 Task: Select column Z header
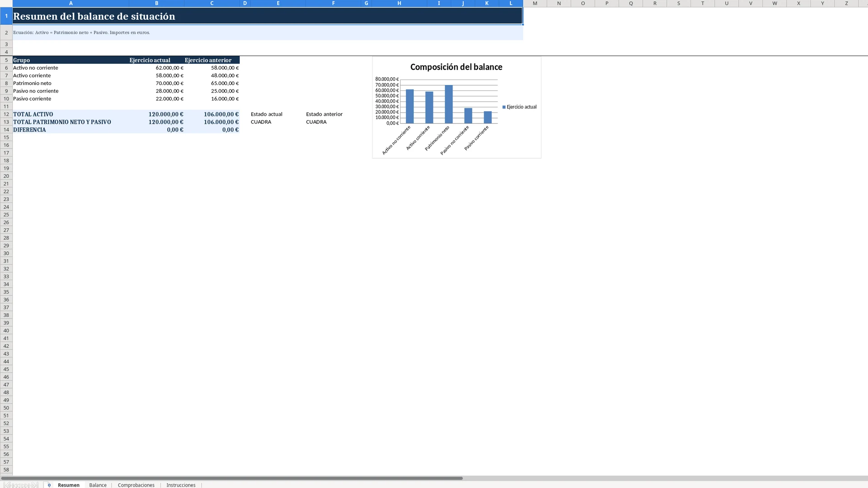pos(846,3)
